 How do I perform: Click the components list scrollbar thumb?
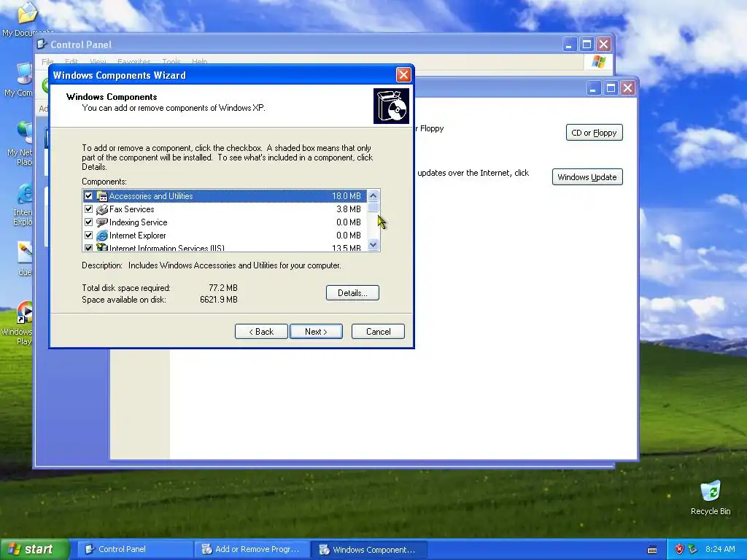[373, 207]
